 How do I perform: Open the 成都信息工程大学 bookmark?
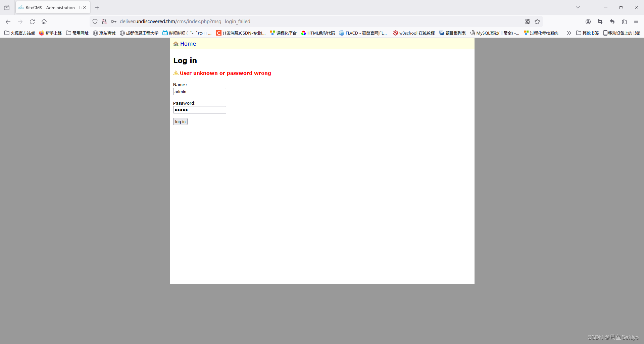(139, 33)
